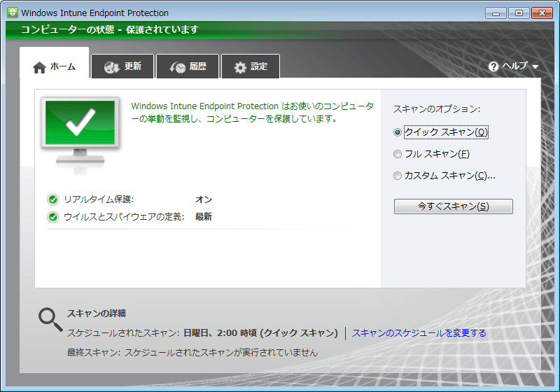Click the green check icon beside リアルタイム保護
This screenshot has width=560, height=392.
point(53,199)
